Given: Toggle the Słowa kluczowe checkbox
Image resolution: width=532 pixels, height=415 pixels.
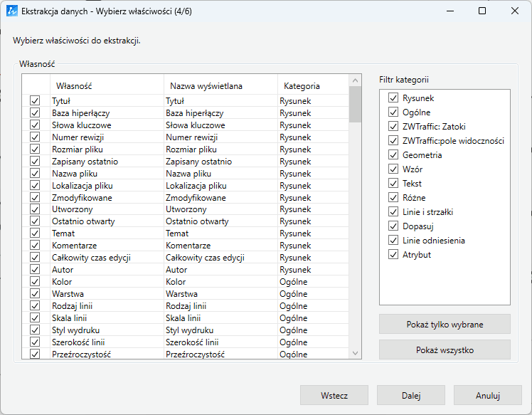Looking at the screenshot, I should tap(35, 125).
